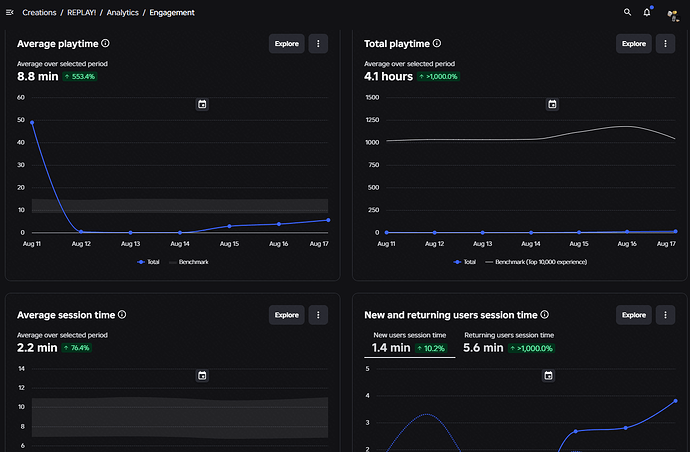Show info tooltip for Average playtime
Image resolution: width=690 pixels, height=452 pixels.
tap(105, 43)
